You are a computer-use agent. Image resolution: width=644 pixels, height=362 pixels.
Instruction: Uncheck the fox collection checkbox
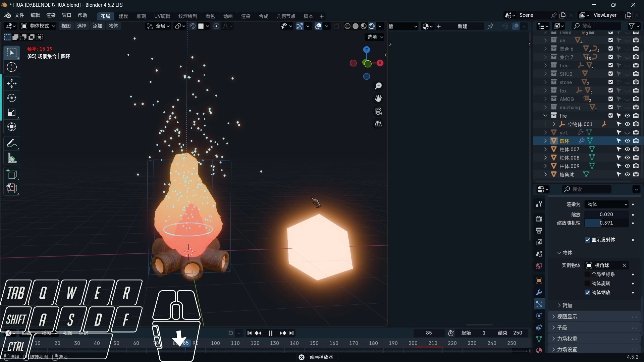(x=610, y=90)
